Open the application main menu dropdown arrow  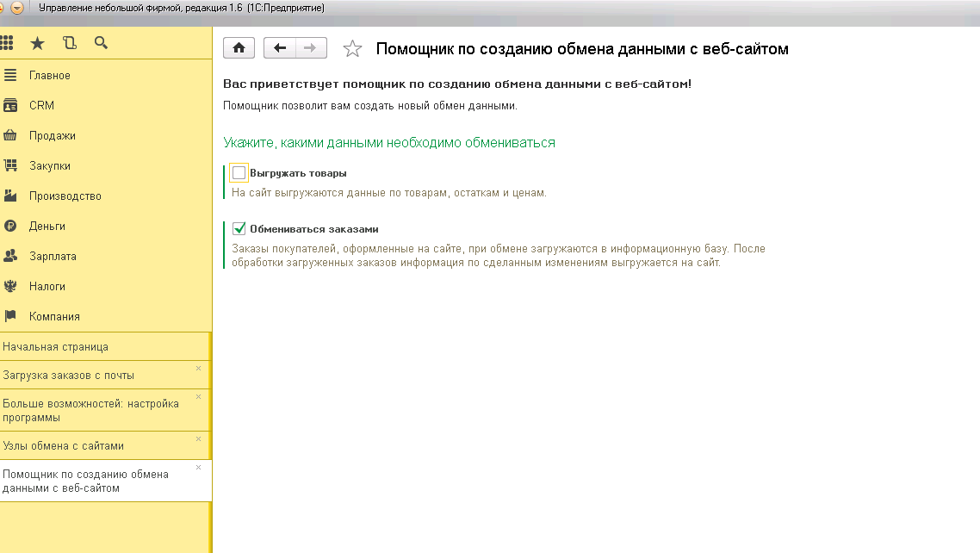coord(17,8)
